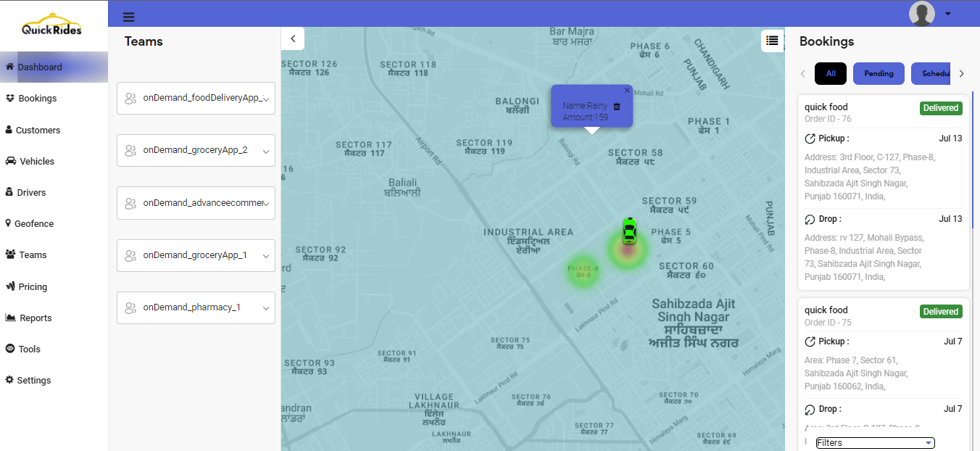
Task: Select the Pending bookings tab
Action: 879,73
